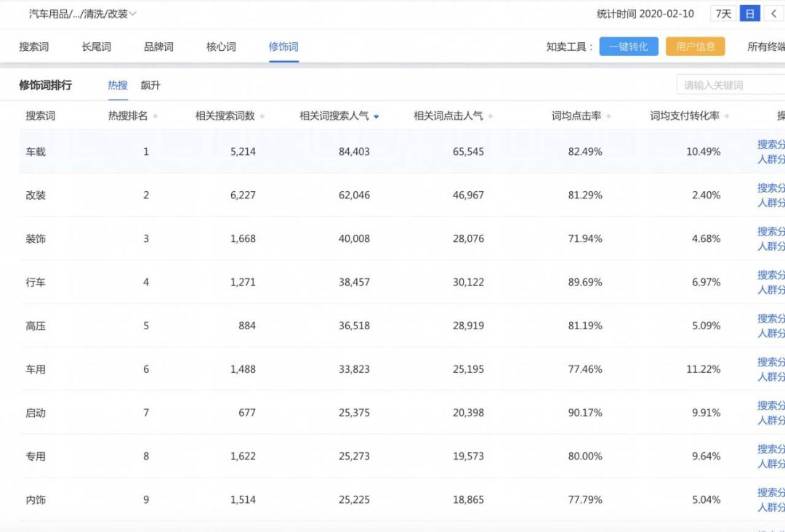Open 人群分析 link for 车用 row

coord(771,377)
